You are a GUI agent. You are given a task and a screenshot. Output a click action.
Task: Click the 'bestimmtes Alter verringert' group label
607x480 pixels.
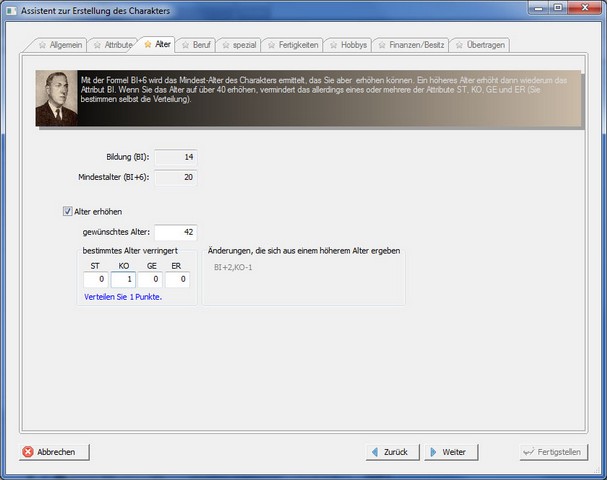click(x=130, y=251)
